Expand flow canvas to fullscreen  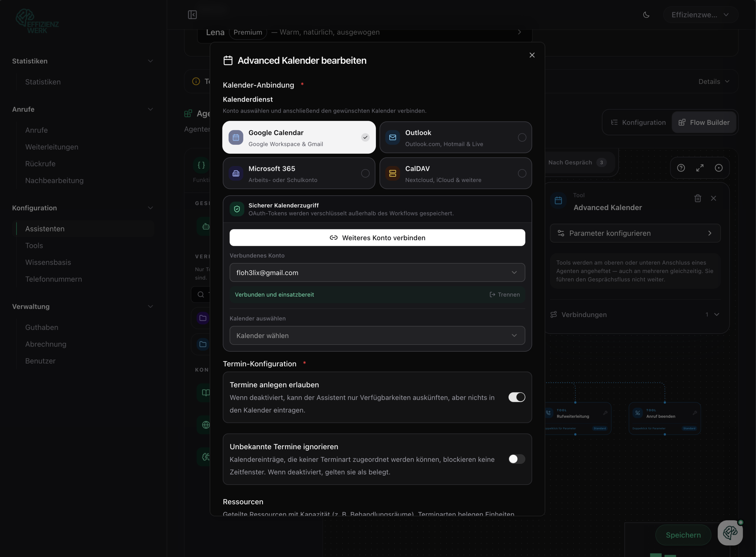[x=700, y=168]
